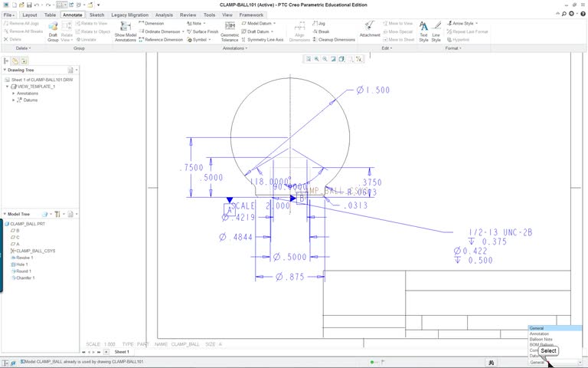
Task: Click the Sheet 1 tab at bottom
Action: click(x=122, y=352)
